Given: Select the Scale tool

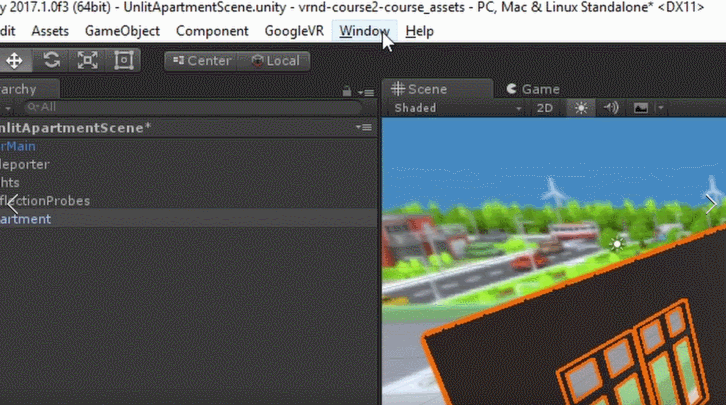Looking at the screenshot, I should click(87, 60).
